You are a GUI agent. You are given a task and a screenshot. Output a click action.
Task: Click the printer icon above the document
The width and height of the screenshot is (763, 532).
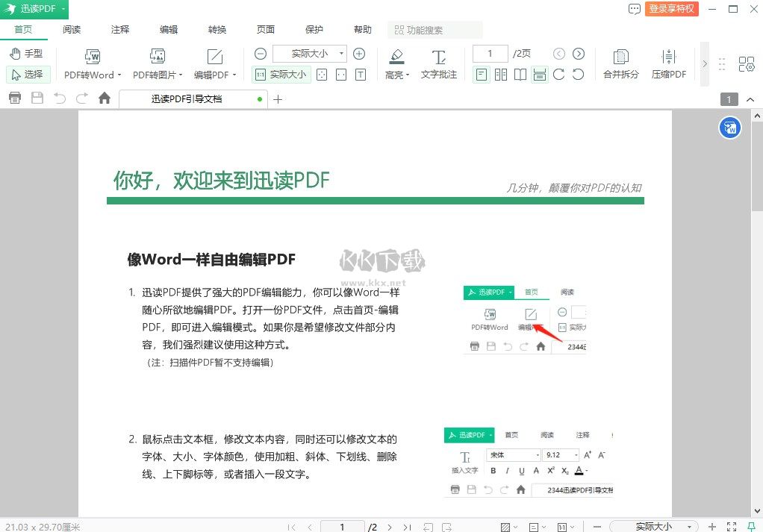click(14, 98)
